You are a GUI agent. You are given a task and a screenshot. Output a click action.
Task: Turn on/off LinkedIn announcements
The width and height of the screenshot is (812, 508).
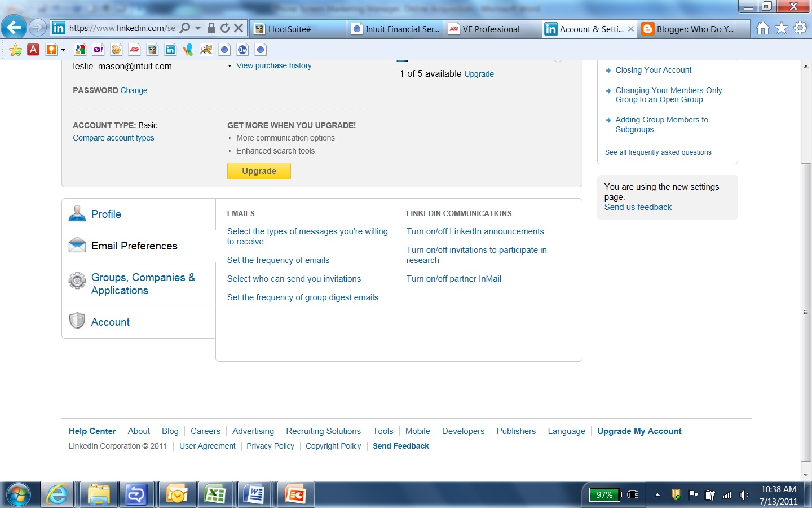[x=475, y=231]
